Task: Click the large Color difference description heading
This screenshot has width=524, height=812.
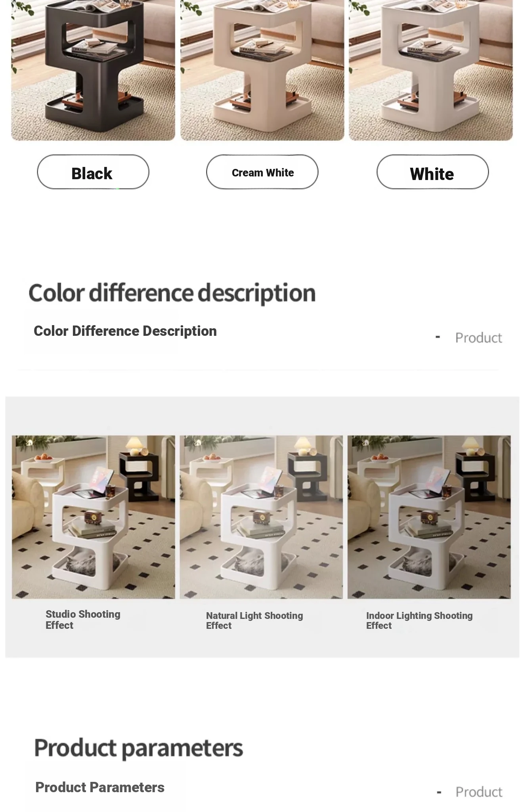Action: click(x=172, y=293)
